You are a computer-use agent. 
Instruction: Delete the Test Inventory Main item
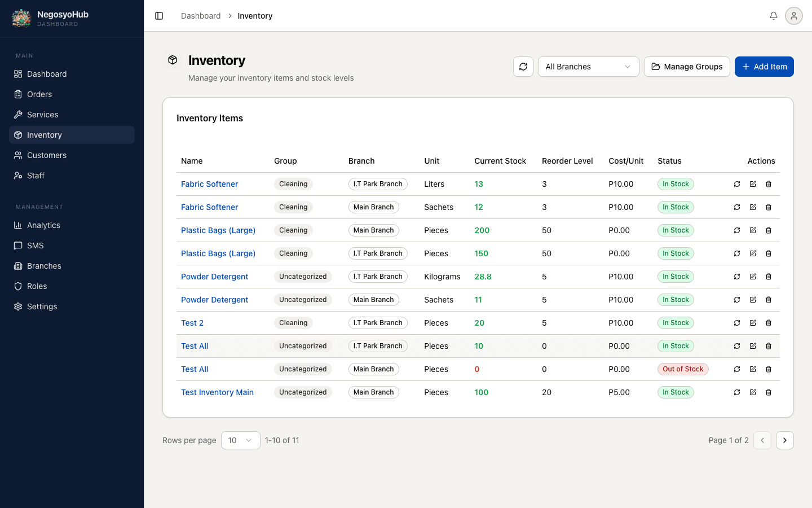coord(769,392)
